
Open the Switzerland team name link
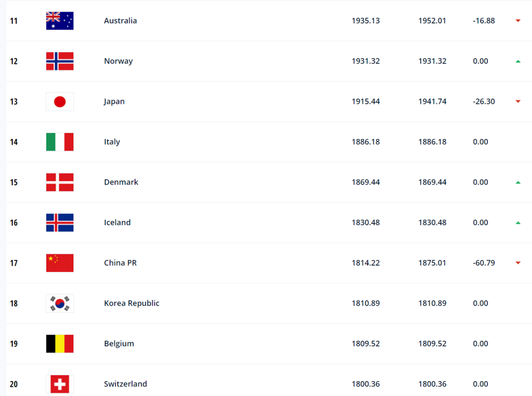tap(126, 384)
